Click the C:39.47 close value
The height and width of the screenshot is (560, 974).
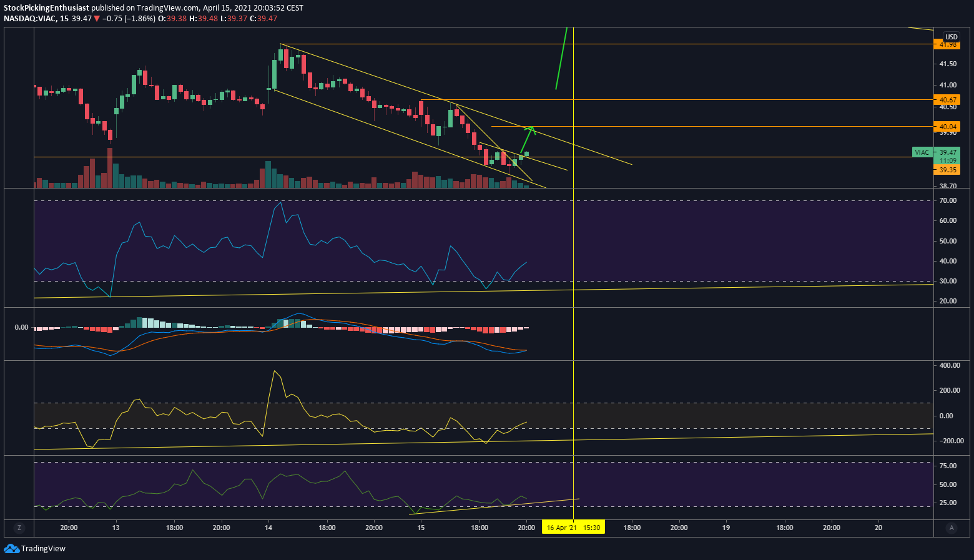pos(263,19)
